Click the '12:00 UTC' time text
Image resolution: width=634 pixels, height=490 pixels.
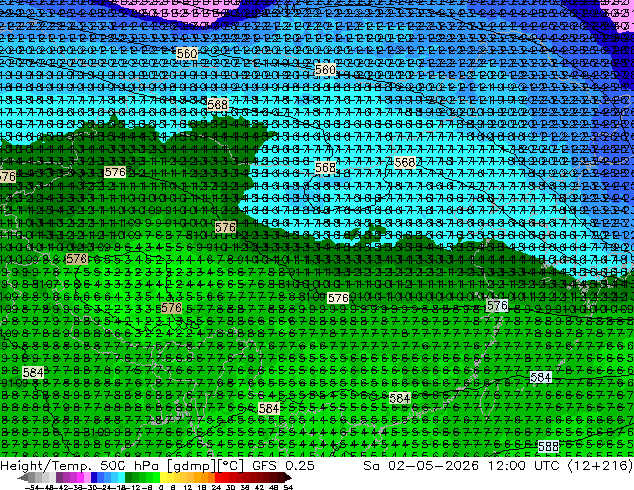coord(523,466)
